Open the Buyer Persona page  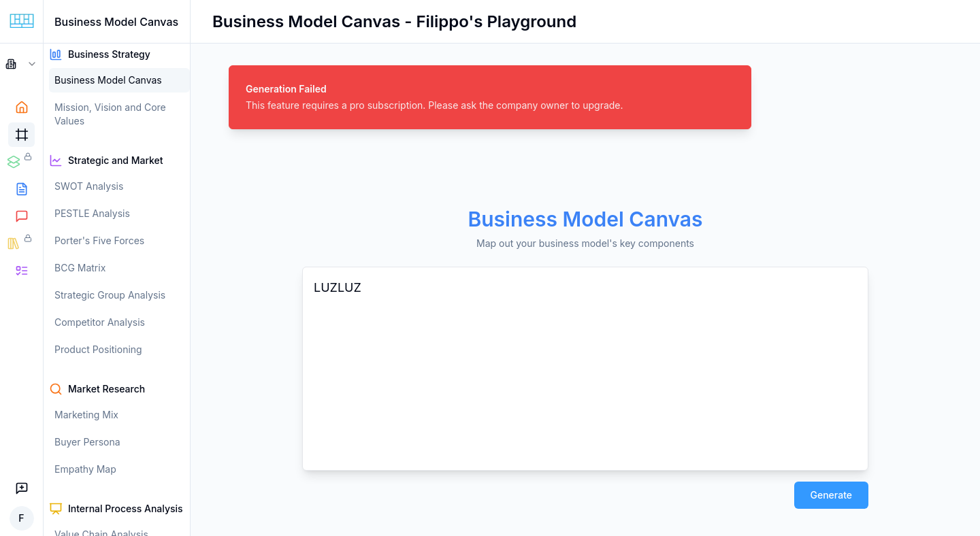87,442
